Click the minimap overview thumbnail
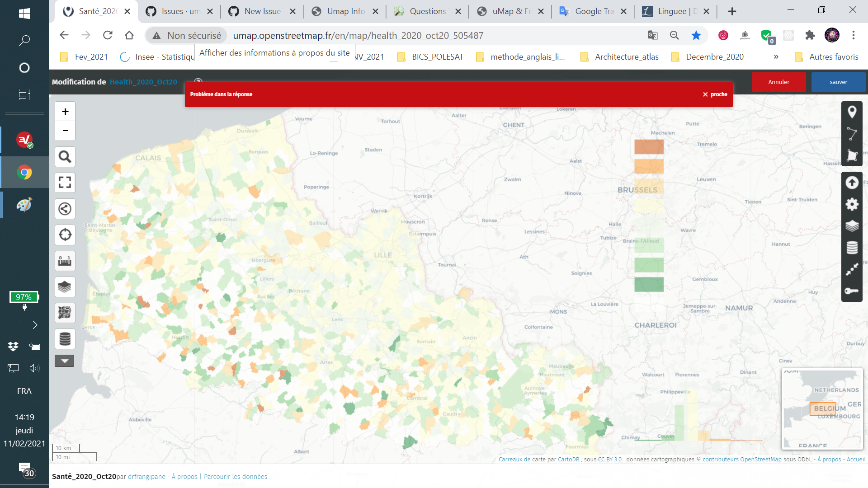 (x=822, y=408)
